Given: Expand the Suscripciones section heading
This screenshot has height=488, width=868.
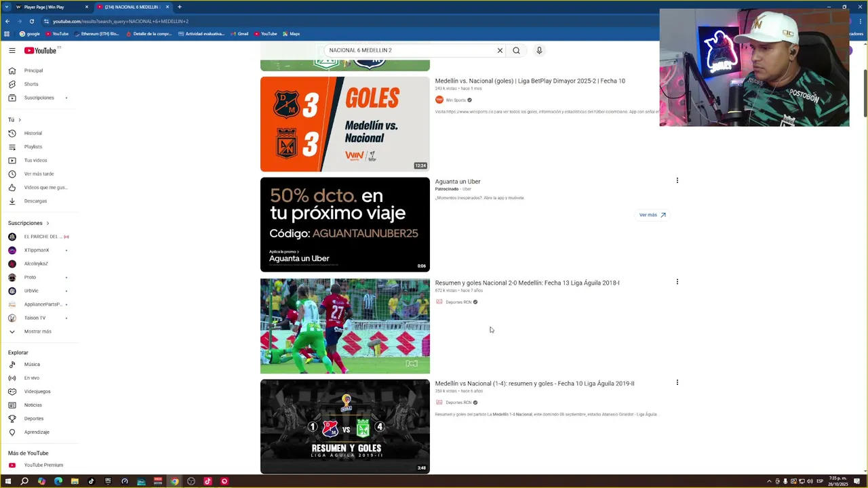Looking at the screenshot, I should pyautogui.click(x=28, y=223).
